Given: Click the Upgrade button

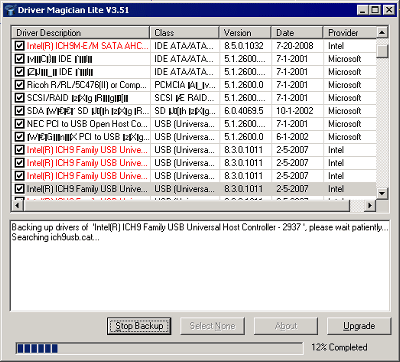Looking at the screenshot, I should 359,326.
